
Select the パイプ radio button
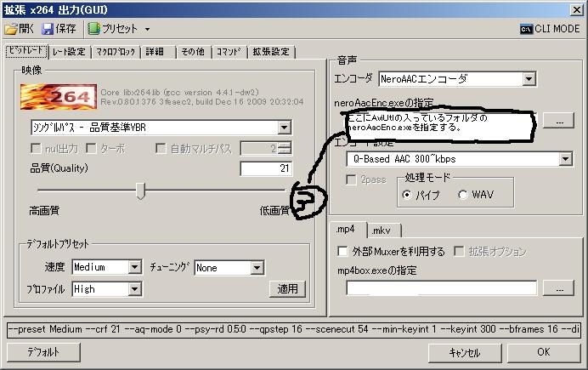pos(406,195)
